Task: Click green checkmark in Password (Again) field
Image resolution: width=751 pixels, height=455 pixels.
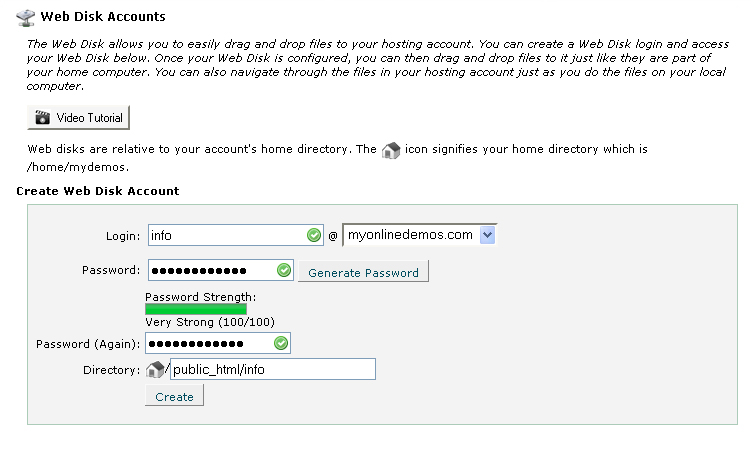Action: (281, 343)
